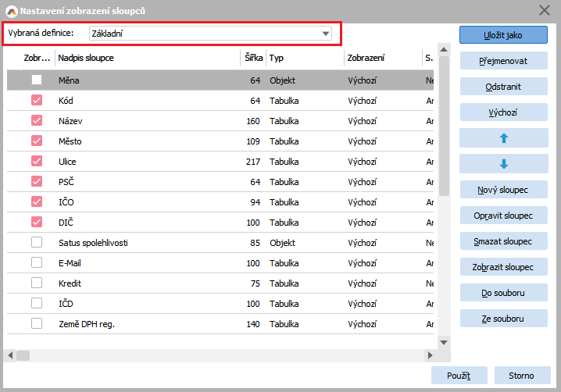Sort by the Nadpis sloupce header
This screenshot has height=392, width=561.
147,58
